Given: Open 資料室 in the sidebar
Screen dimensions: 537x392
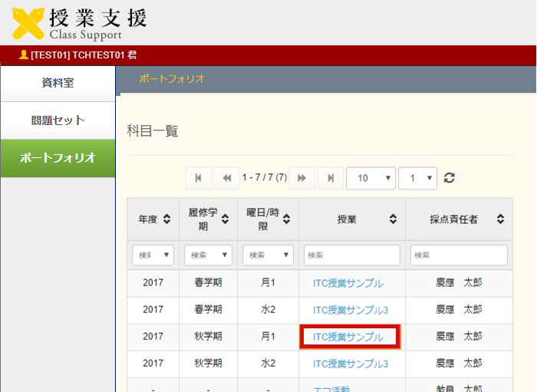Looking at the screenshot, I should coord(58,83).
